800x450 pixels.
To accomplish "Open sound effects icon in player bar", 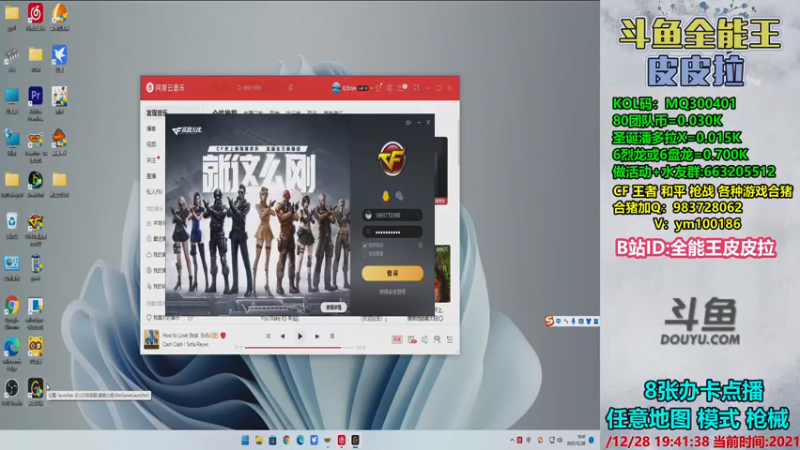I will pos(412,339).
